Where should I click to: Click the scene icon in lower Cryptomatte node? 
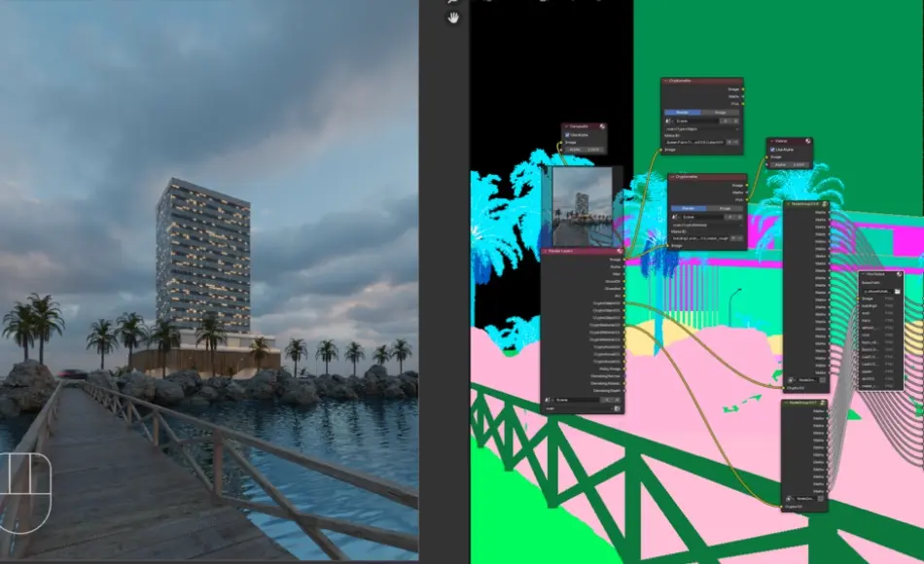click(x=676, y=217)
